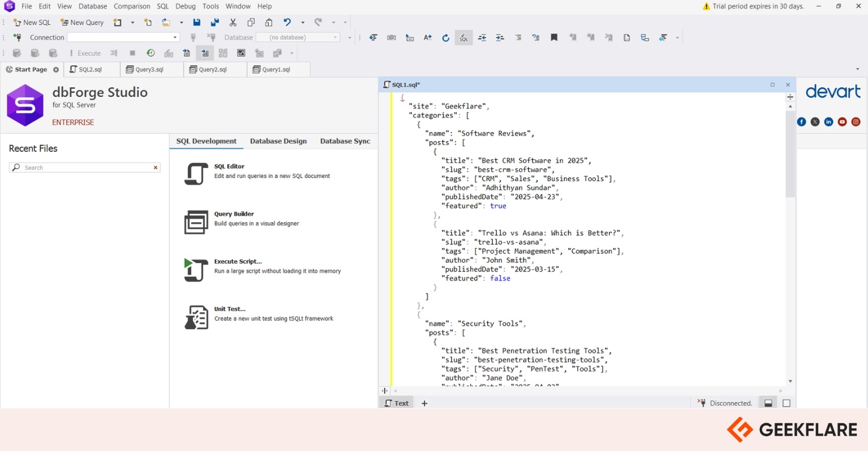Open the File menu
The width and height of the screenshot is (868, 451).
click(x=27, y=6)
